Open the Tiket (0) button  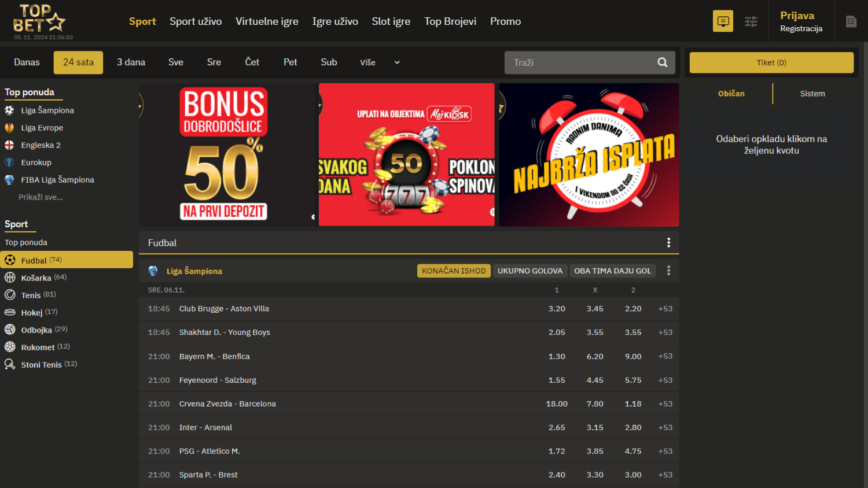pyautogui.click(x=771, y=62)
